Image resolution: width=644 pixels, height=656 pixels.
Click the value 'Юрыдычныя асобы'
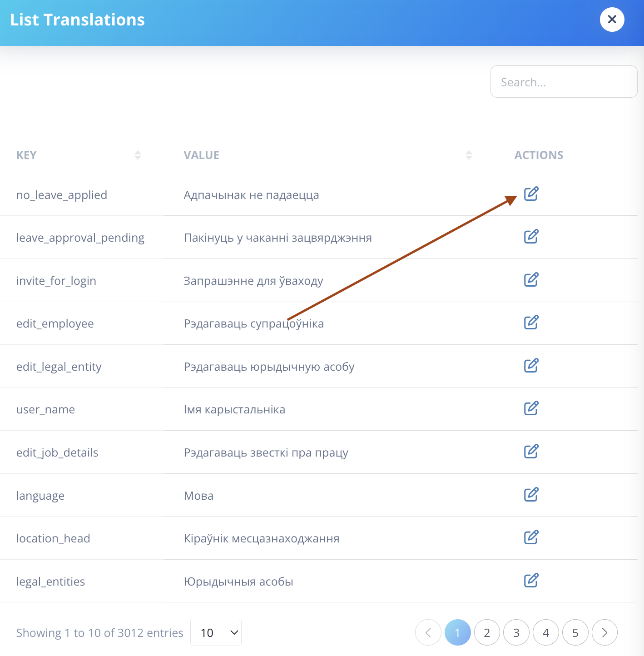[238, 581]
